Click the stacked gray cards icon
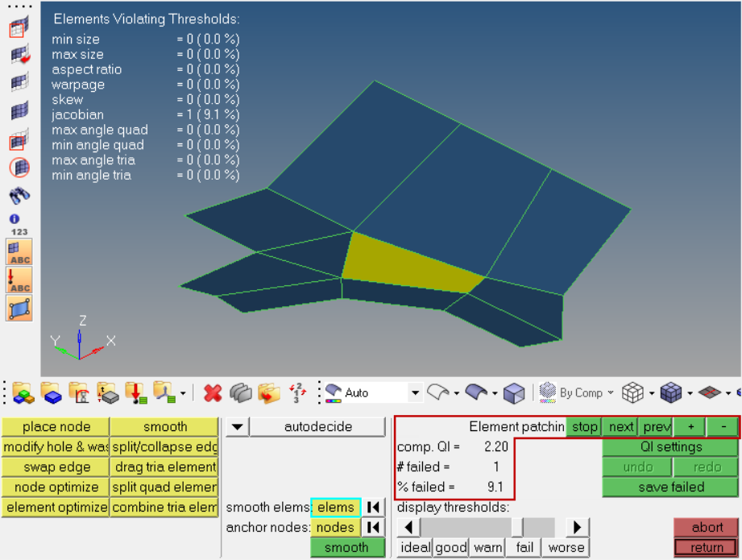 (241, 393)
